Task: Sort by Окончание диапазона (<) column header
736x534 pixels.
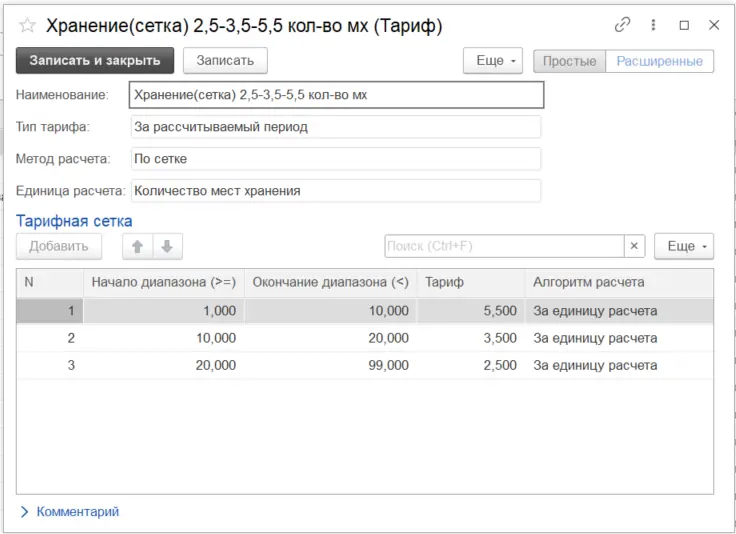Action: [x=330, y=282]
